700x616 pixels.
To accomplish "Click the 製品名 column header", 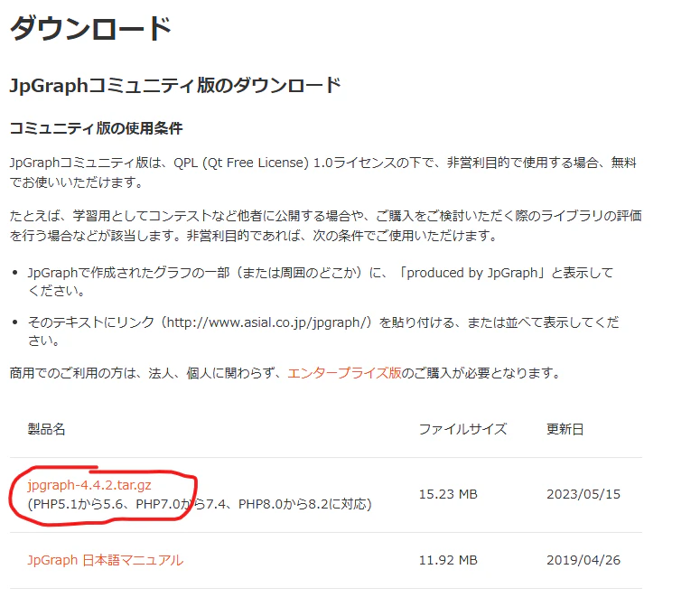I will click(x=46, y=429).
